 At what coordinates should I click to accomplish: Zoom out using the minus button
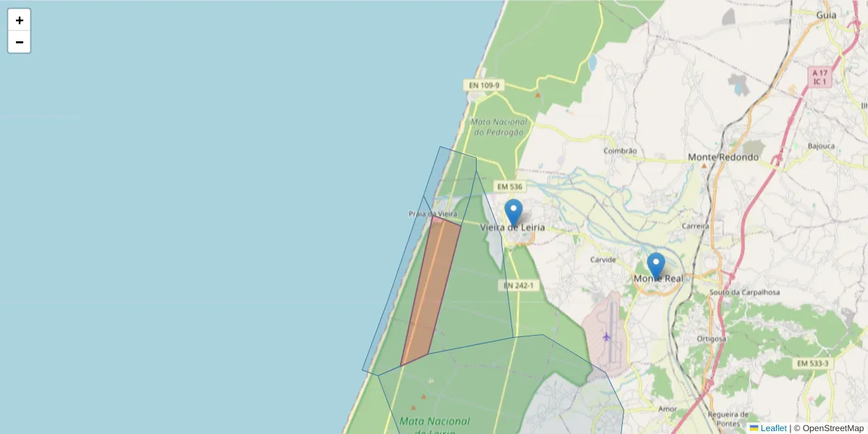pyautogui.click(x=19, y=42)
